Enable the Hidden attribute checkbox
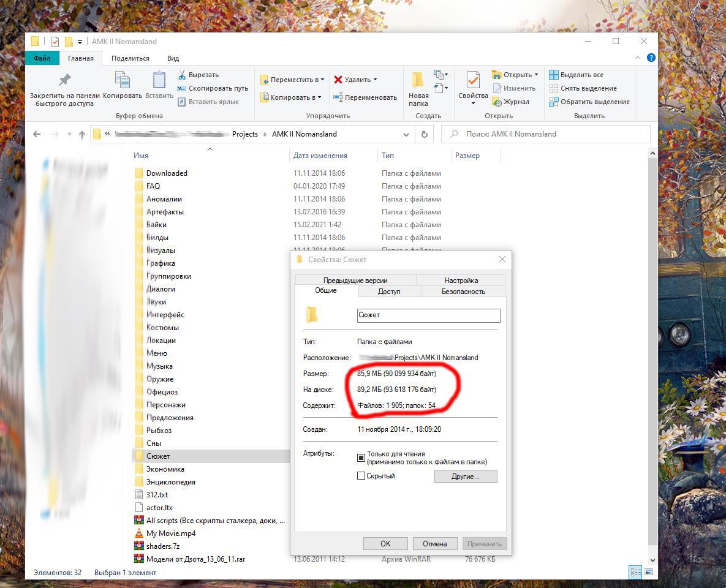 (x=361, y=476)
